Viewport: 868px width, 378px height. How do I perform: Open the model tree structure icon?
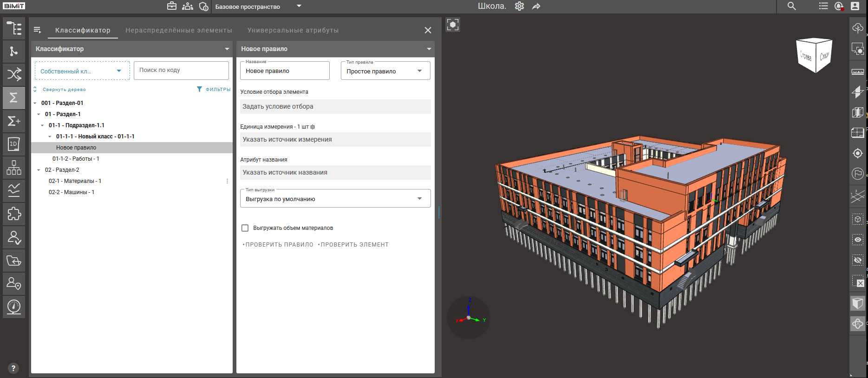14,28
